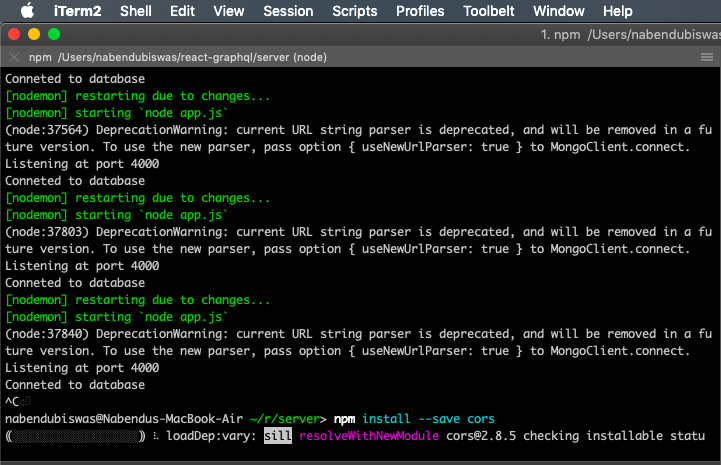Screen dimensions: 721x465
Task: Minimize the window with yellow button
Action: pos(34,34)
